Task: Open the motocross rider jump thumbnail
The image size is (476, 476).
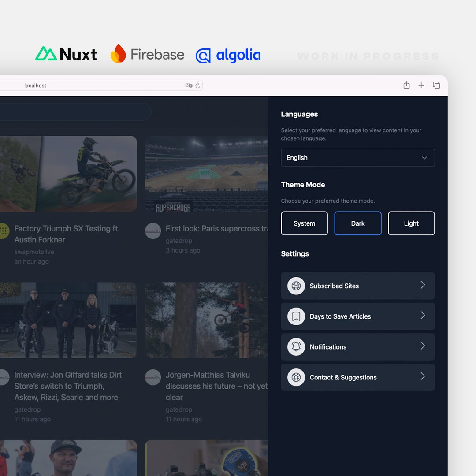Action: point(68,174)
